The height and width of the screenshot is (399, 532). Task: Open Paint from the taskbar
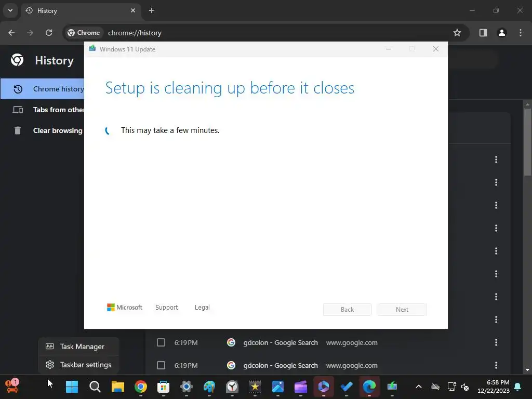[x=209, y=387]
